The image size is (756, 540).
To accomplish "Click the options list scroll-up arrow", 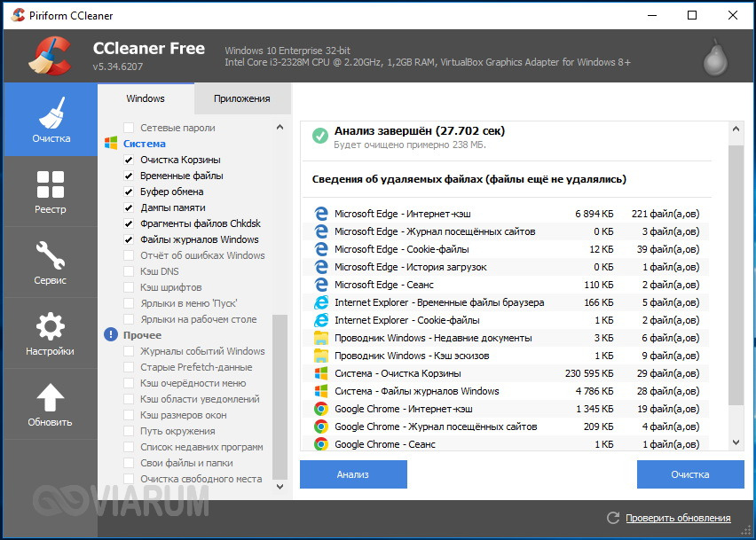I will click(280, 128).
